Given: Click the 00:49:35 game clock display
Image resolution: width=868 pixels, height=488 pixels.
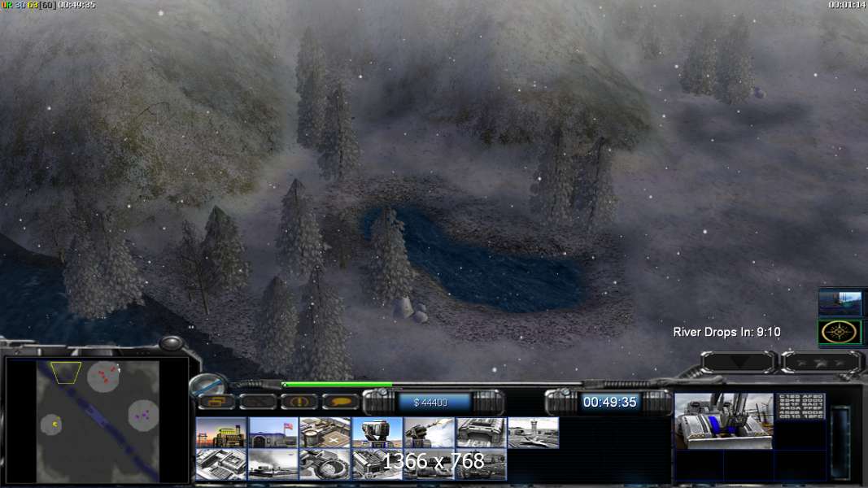Looking at the screenshot, I should [609, 403].
